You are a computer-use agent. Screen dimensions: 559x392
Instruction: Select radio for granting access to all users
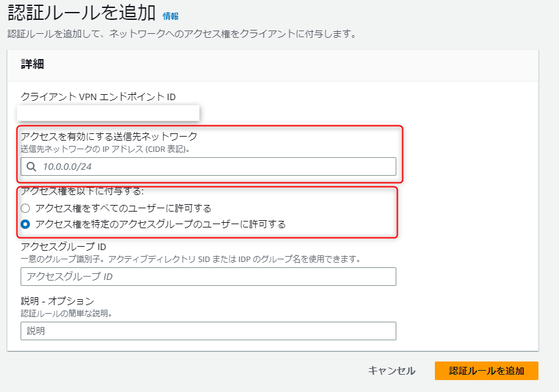click(x=25, y=208)
